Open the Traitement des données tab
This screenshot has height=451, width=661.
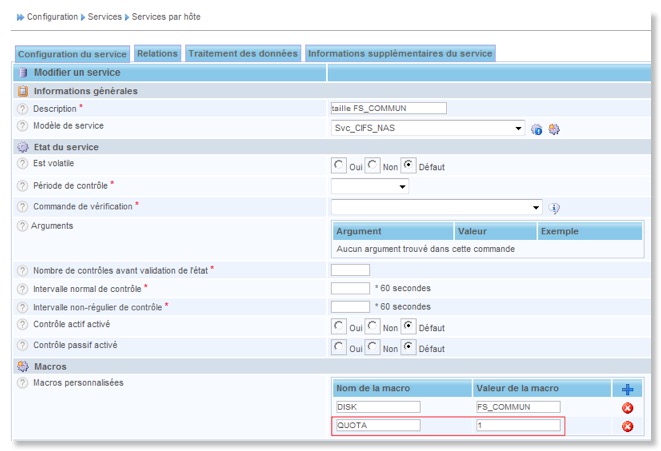pos(243,53)
